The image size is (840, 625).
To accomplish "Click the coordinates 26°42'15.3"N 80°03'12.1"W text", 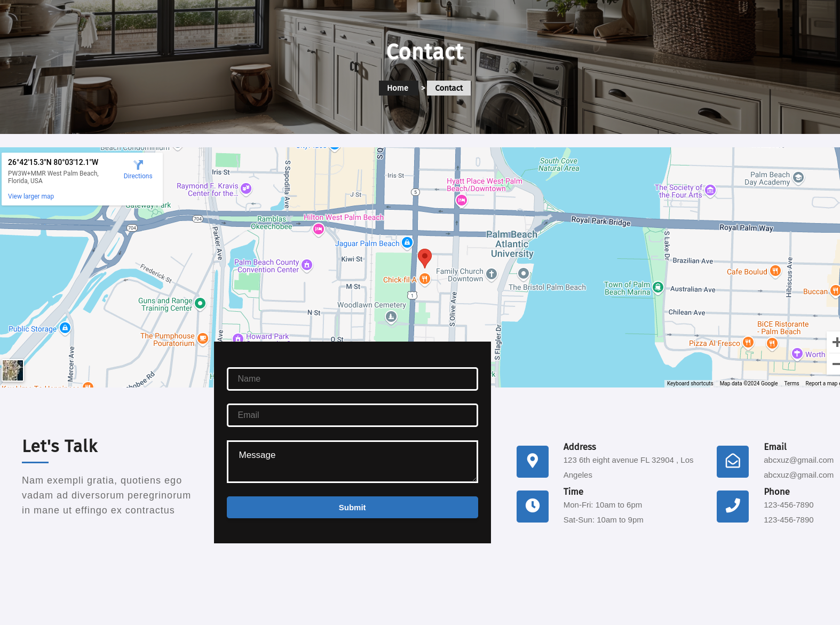I will 53,162.
